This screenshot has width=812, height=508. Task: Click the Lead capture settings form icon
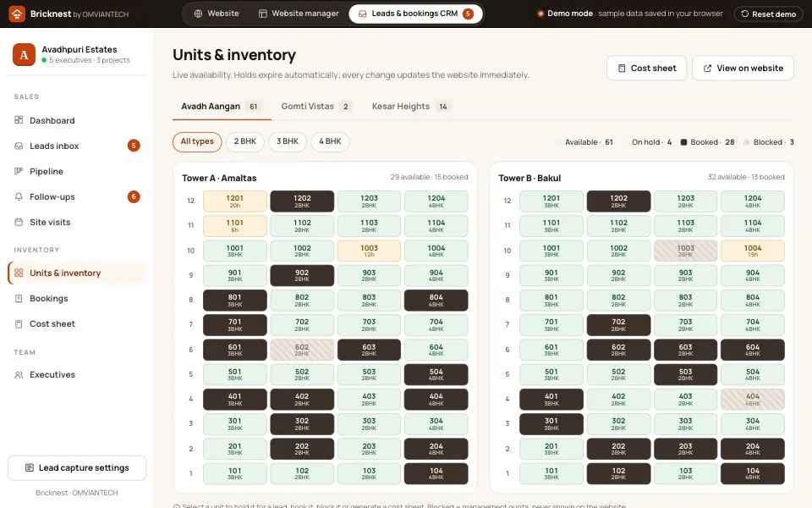(x=30, y=467)
